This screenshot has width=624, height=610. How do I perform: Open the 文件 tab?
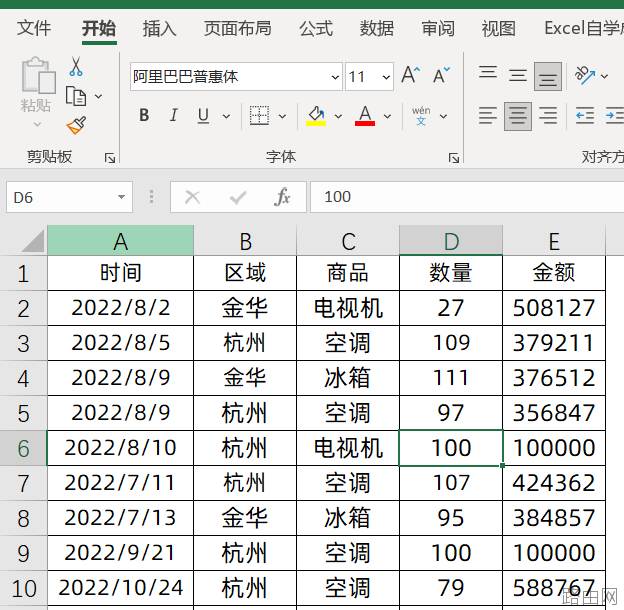tap(34, 28)
